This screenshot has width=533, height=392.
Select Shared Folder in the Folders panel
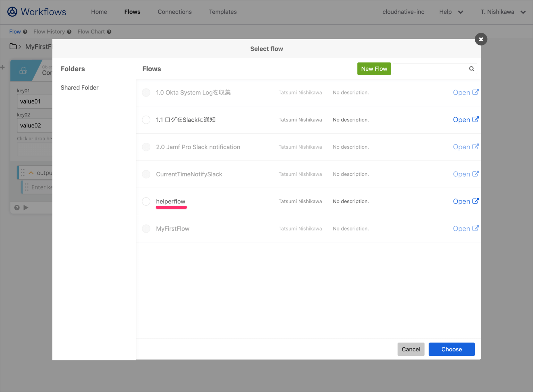tap(79, 87)
